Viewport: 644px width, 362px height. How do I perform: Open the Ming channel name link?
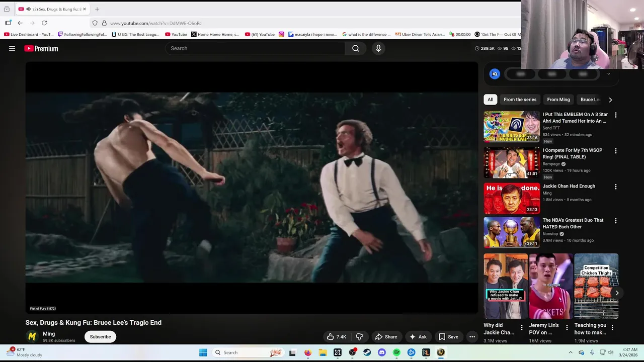click(x=49, y=334)
